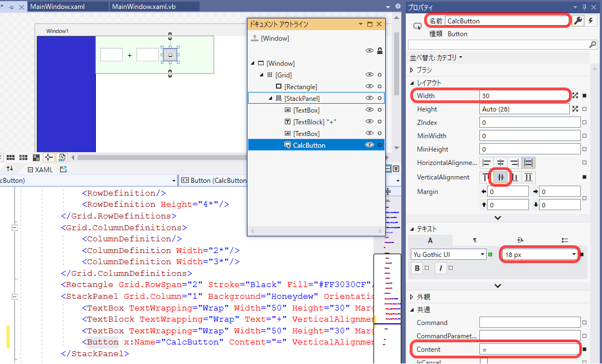
Task: Click the properties search magnifier icon
Action: (593, 45)
